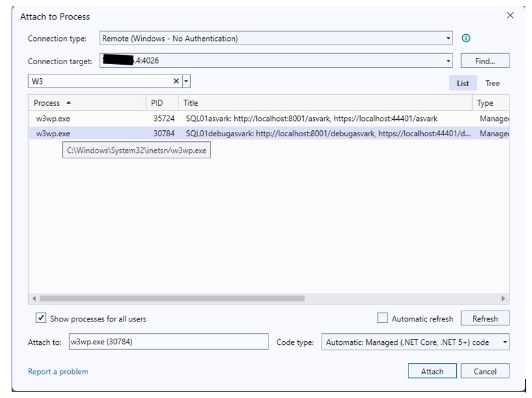
Task: Clear the W3 filter text
Action: point(176,81)
